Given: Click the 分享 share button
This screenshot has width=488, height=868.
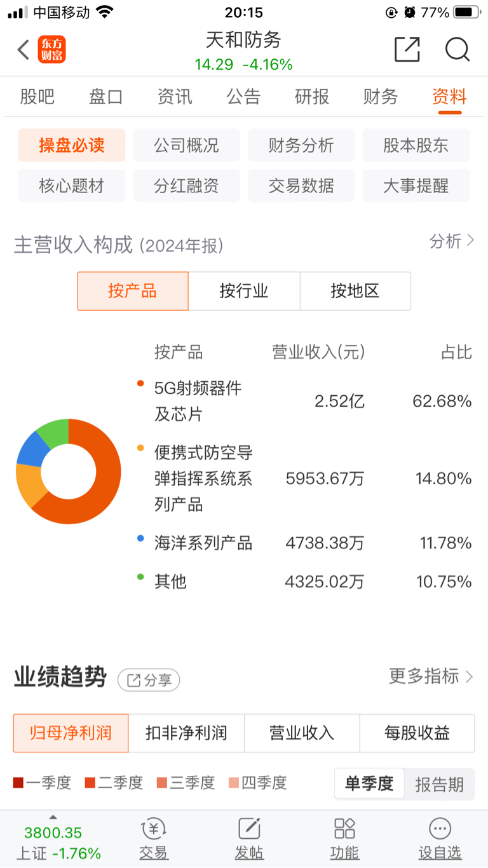Looking at the screenshot, I should point(149,680).
